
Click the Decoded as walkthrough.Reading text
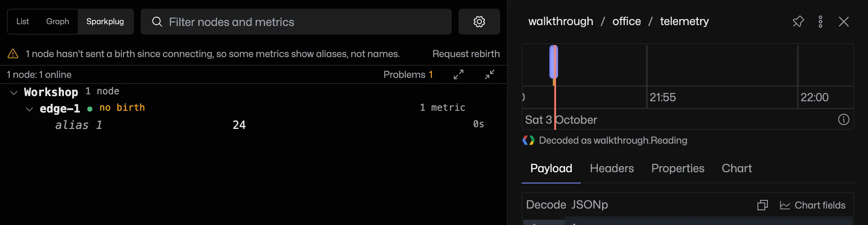(613, 140)
